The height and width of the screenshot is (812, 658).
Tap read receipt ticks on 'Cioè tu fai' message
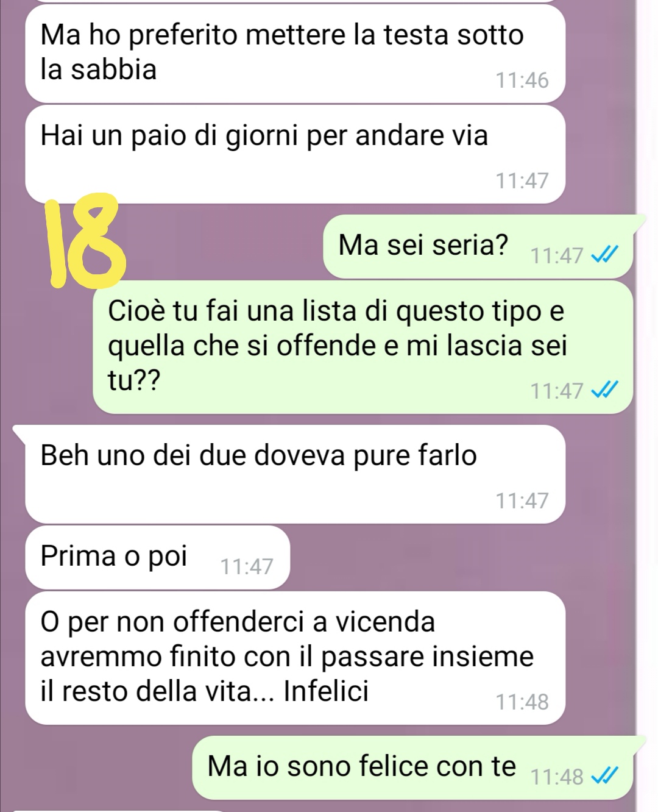[x=606, y=390]
